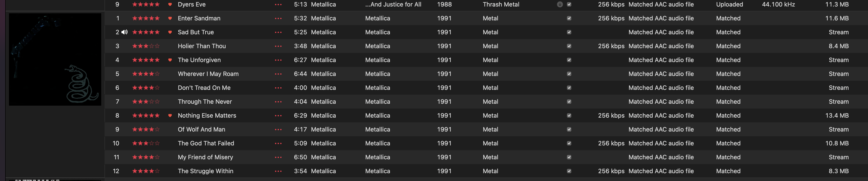Click the Metallica artist name on Sad But True
868x181 pixels.
point(323,32)
